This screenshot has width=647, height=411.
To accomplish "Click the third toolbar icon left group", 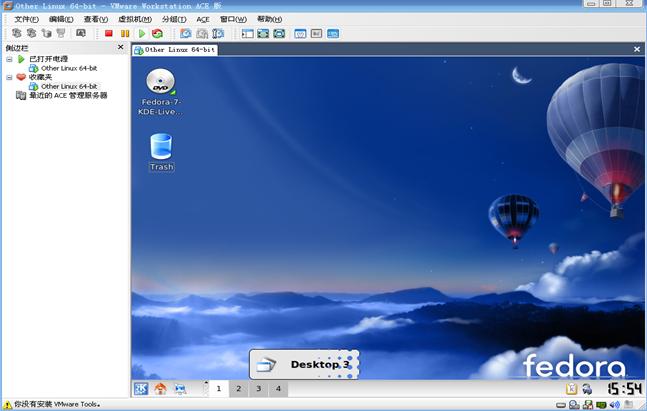I will pos(47,33).
